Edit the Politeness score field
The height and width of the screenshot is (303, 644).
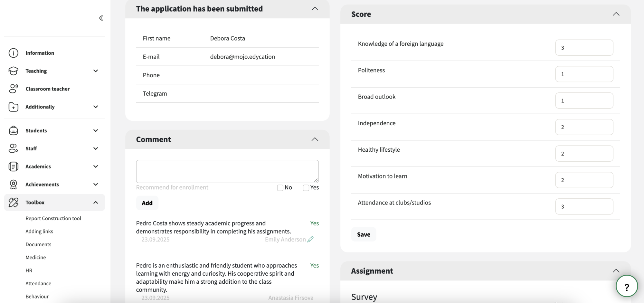tap(584, 74)
